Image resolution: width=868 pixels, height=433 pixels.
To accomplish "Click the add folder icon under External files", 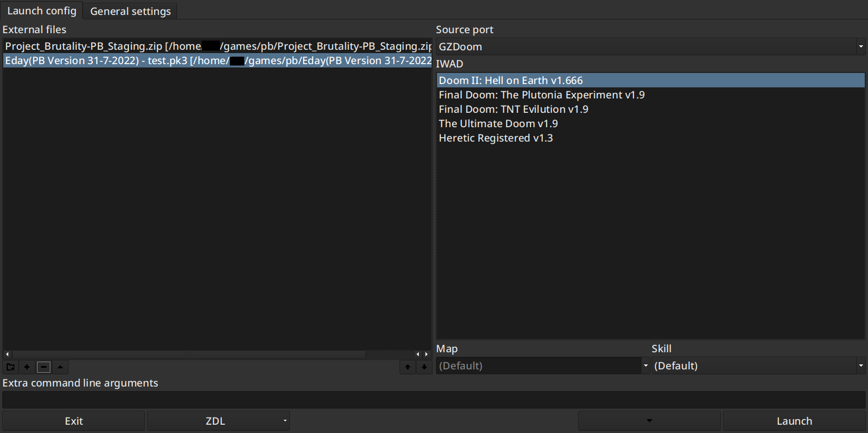I will tap(11, 367).
